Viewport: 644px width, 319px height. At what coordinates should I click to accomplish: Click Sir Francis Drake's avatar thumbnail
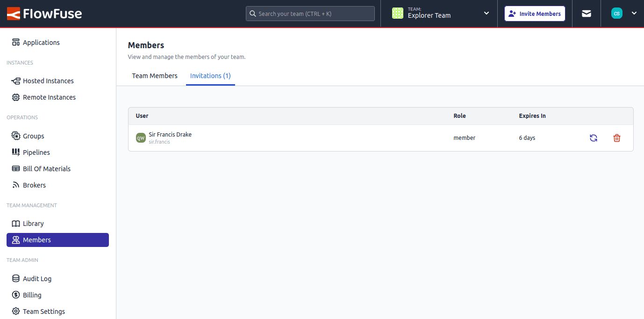pos(141,138)
